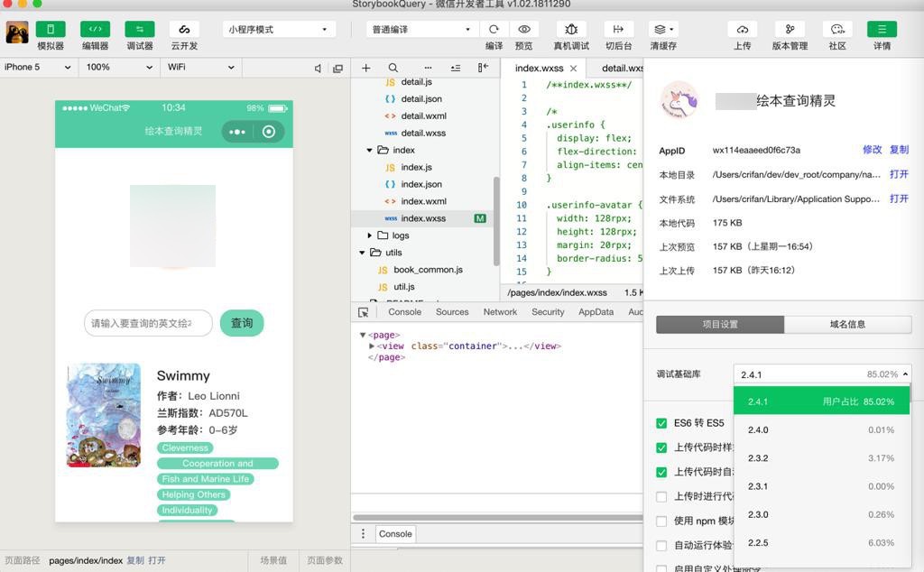This screenshot has height=572, width=924.
Task: Click the 上传 upload icon
Action: tap(743, 29)
